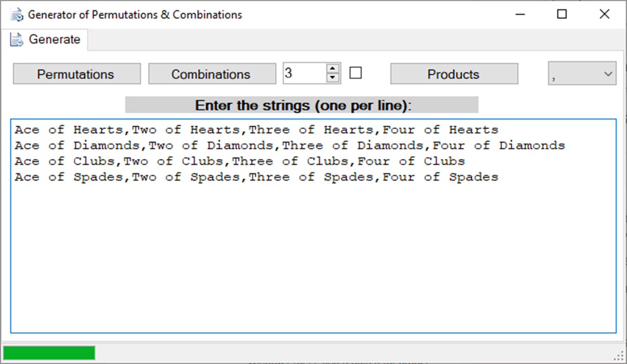
Task: Open the comma separator dropdown
Action: [x=582, y=74]
